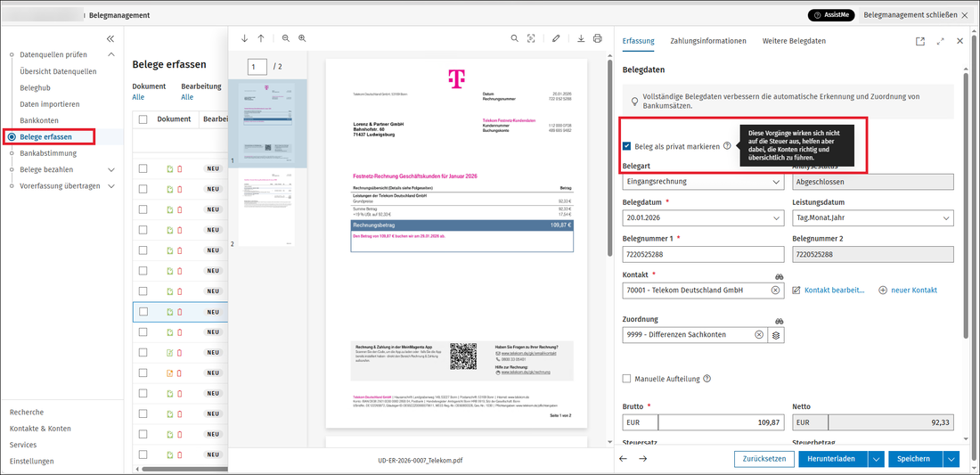Click help icon next to Beleg als privat markieren
Image resolution: width=980 pixels, height=475 pixels.
point(727,145)
